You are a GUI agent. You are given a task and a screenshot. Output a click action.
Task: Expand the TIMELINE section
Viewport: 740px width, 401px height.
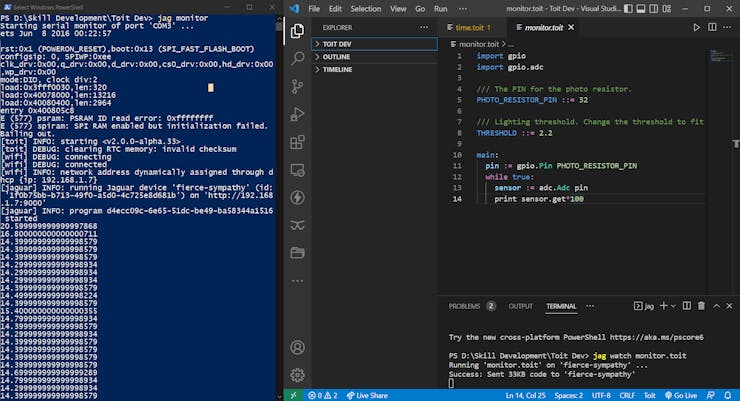point(338,70)
